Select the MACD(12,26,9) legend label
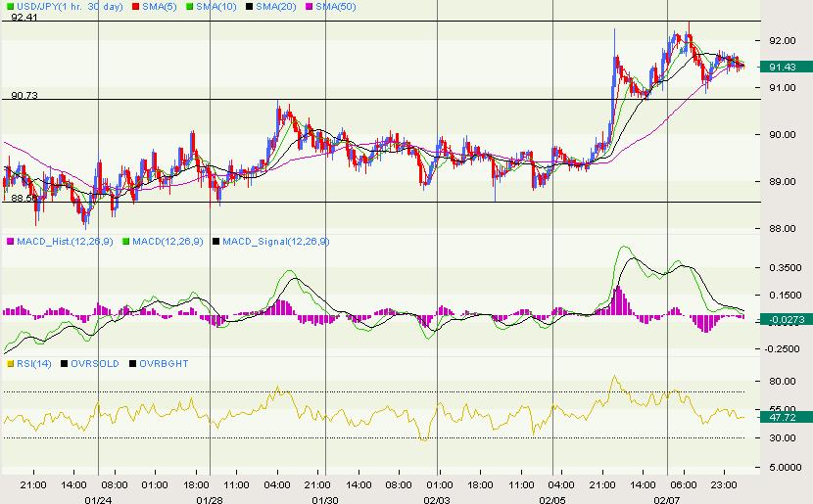Viewport: 813px width, 504px height. 167,242
